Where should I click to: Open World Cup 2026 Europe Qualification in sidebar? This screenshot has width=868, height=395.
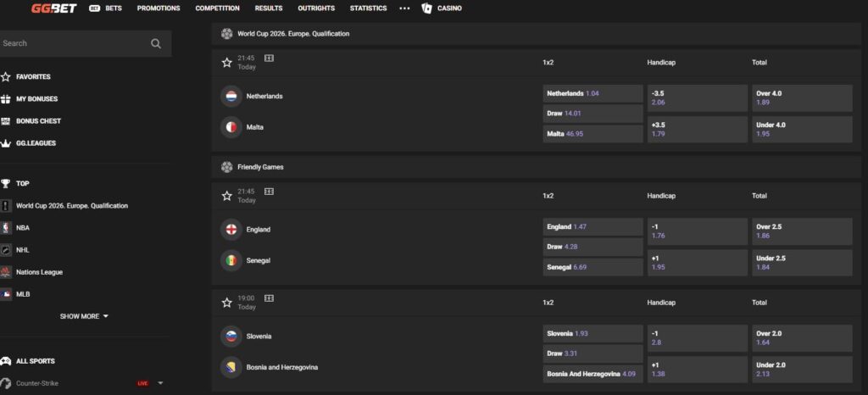click(72, 206)
